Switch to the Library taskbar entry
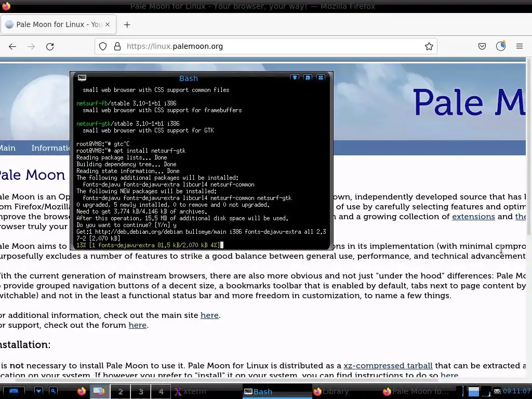The height and width of the screenshot is (399, 532). click(x=346, y=392)
